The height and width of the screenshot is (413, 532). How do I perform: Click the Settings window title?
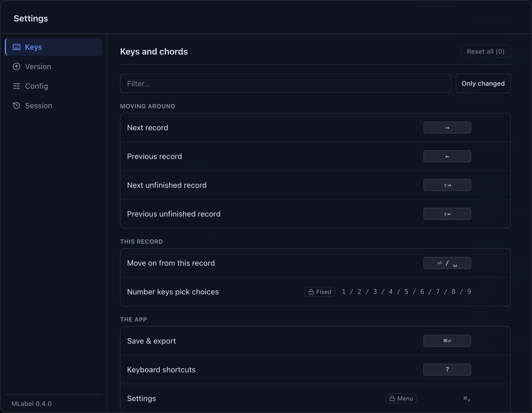[x=31, y=18]
